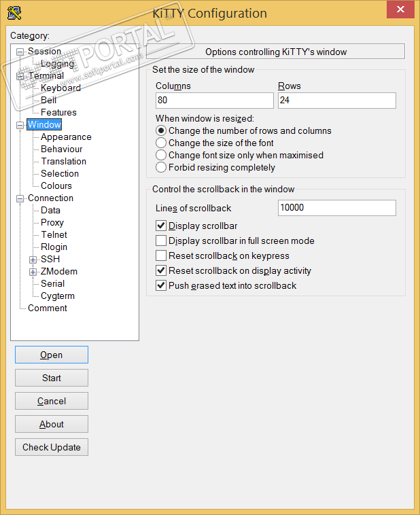
Task: Open the Selection category
Action: point(60,173)
